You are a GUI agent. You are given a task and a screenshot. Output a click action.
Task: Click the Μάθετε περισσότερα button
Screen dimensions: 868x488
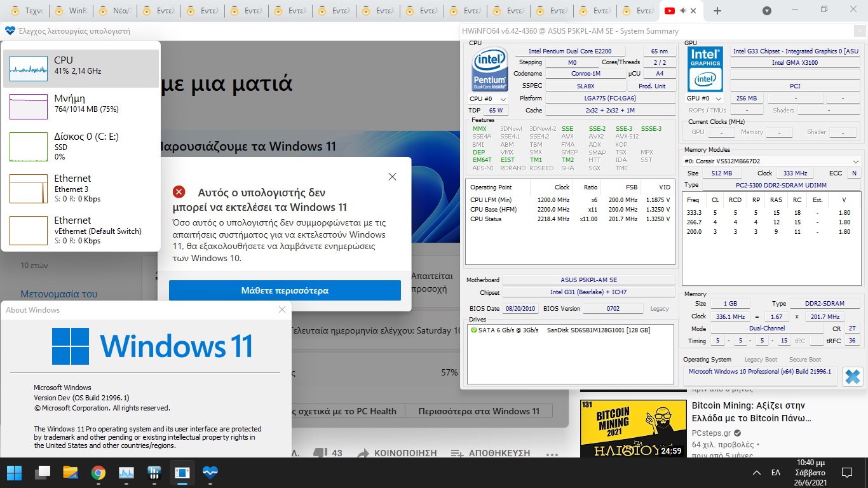[x=285, y=290]
